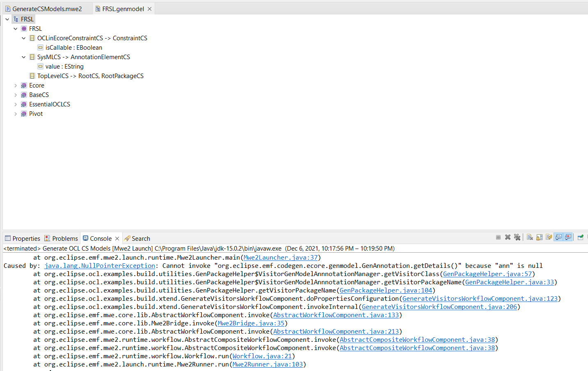This screenshot has height=371, width=588.
Task: Expand the Pivot package node
Action: [x=16, y=114]
